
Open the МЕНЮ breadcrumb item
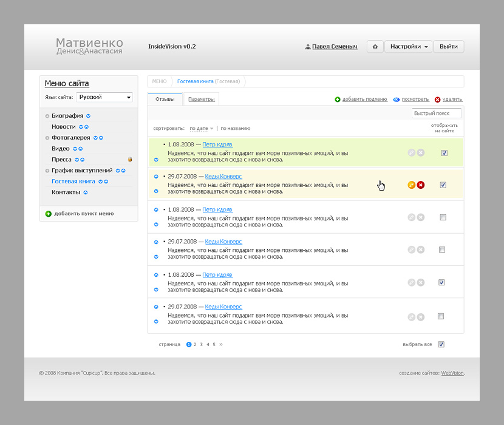click(158, 81)
